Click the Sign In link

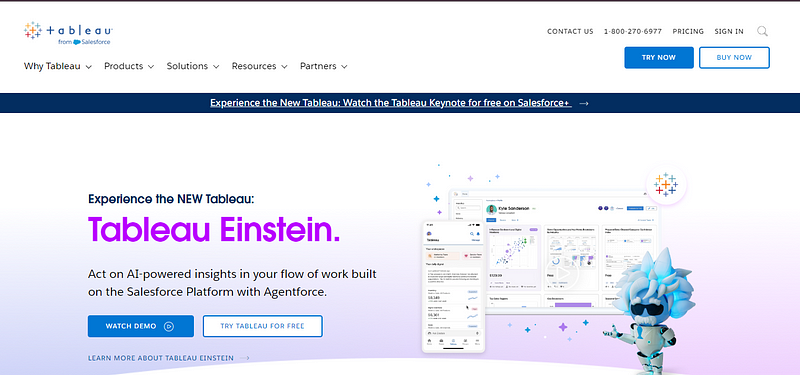click(x=729, y=31)
